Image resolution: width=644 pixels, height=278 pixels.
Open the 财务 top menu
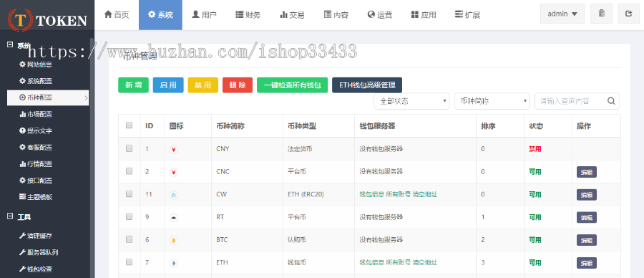[248, 15]
